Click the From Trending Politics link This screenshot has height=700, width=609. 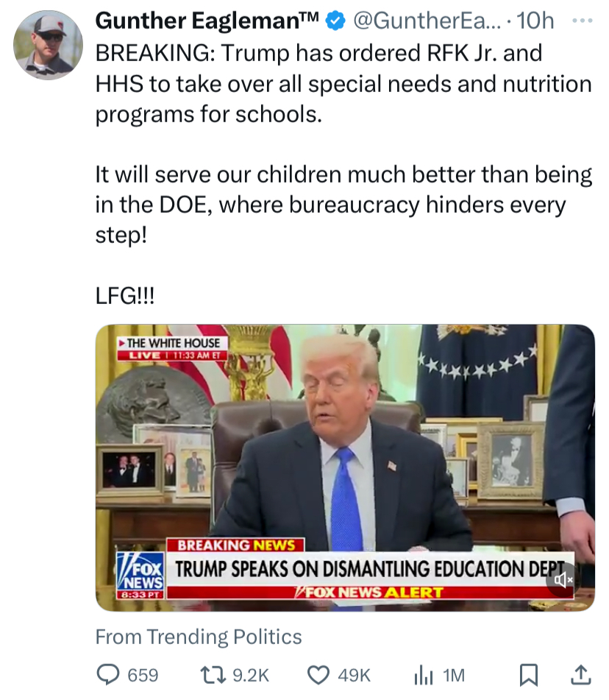199,637
